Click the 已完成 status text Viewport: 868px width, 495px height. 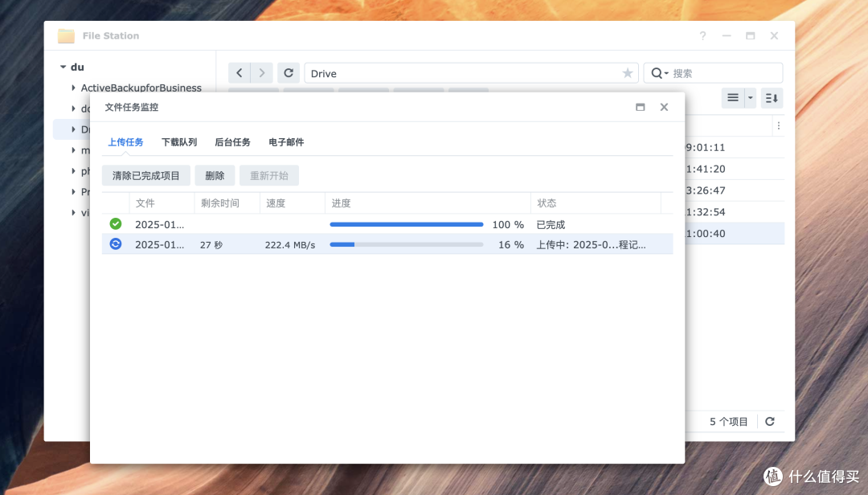tap(551, 225)
